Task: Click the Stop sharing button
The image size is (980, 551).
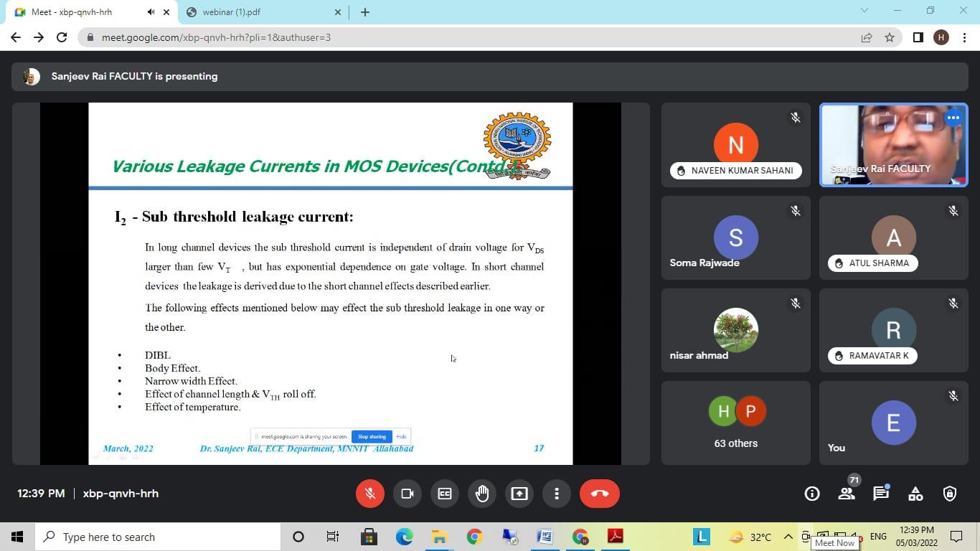Action: pyautogui.click(x=372, y=436)
